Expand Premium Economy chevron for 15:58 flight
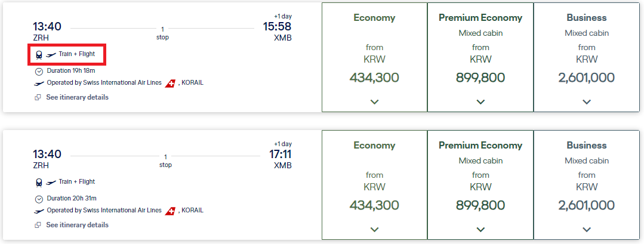The height and width of the screenshot is (244, 644). coord(480,102)
